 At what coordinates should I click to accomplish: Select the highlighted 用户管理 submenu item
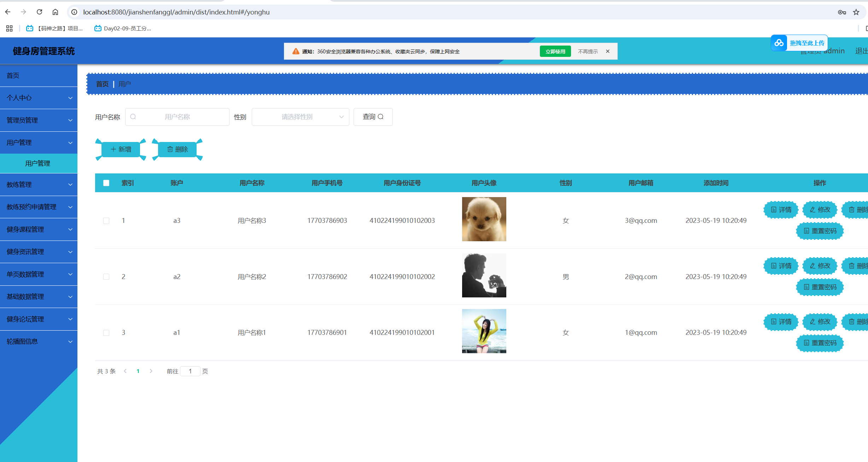[x=39, y=164]
